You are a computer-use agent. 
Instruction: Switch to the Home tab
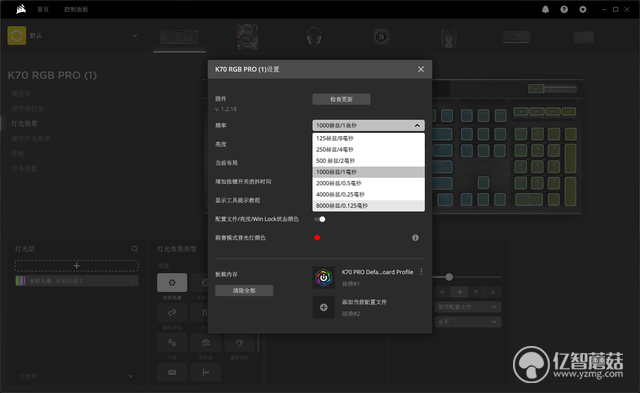pyautogui.click(x=43, y=9)
